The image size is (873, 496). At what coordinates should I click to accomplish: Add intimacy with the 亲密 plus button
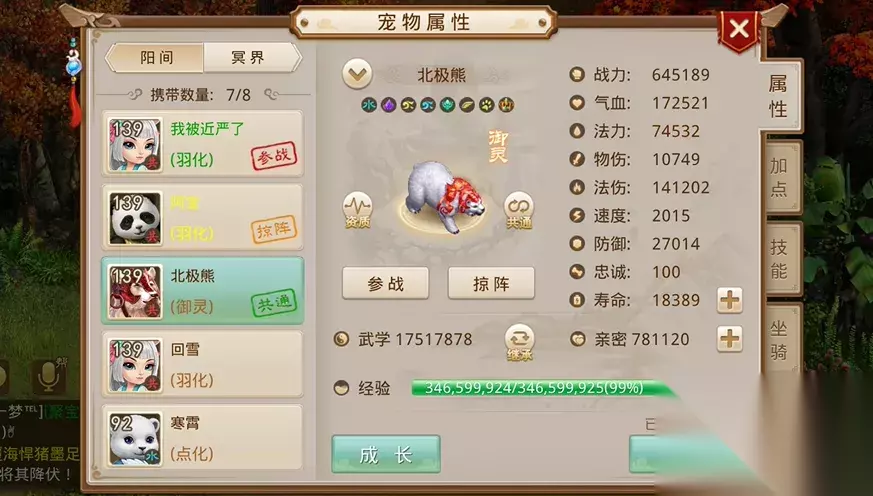click(729, 339)
